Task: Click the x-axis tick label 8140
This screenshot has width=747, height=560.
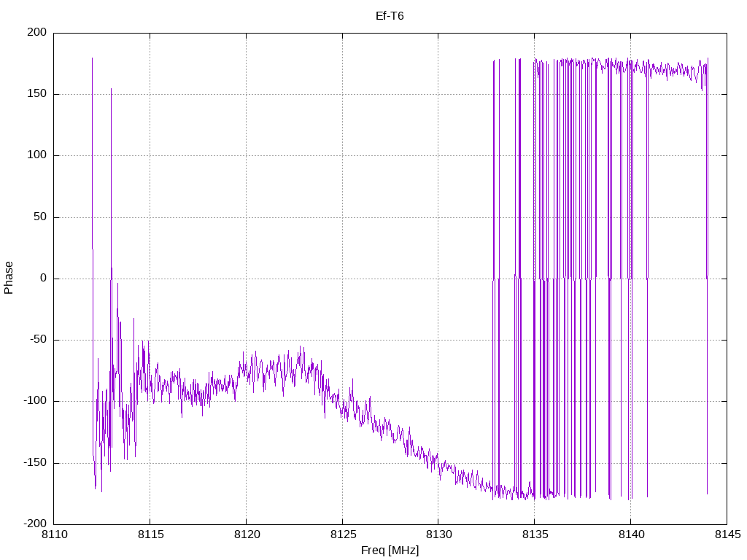Action: point(631,534)
